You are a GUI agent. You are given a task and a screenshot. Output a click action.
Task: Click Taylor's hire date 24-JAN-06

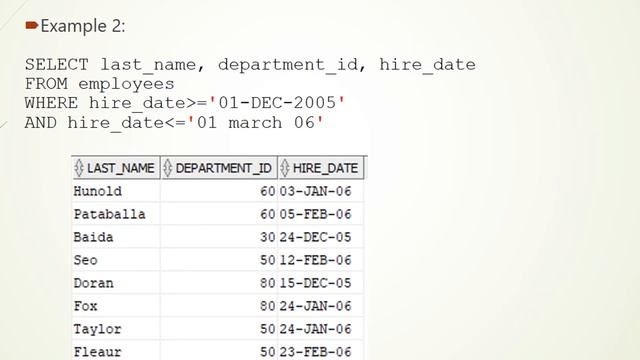[316, 329]
